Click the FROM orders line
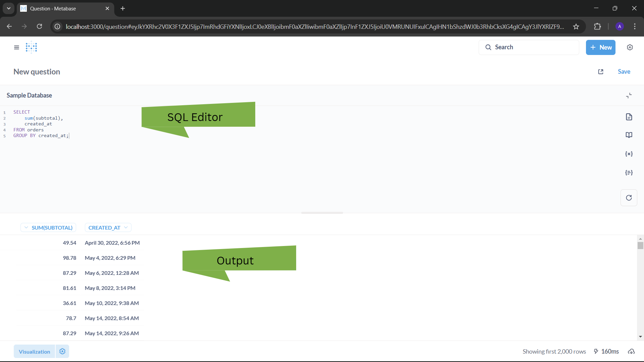Image resolution: width=644 pixels, height=362 pixels. coord(29,130)
